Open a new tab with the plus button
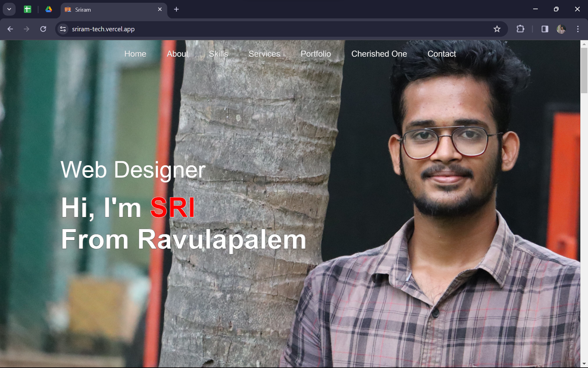Screen dimensions: 588x368 176,9
